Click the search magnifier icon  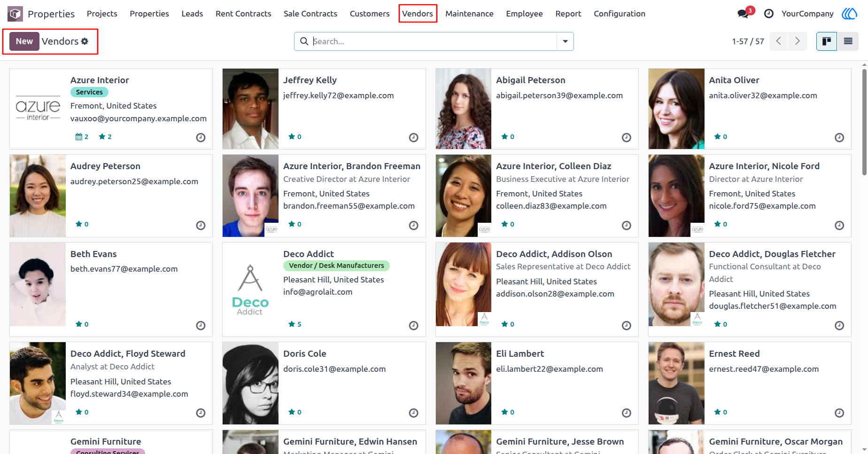[x=304, y=41]
